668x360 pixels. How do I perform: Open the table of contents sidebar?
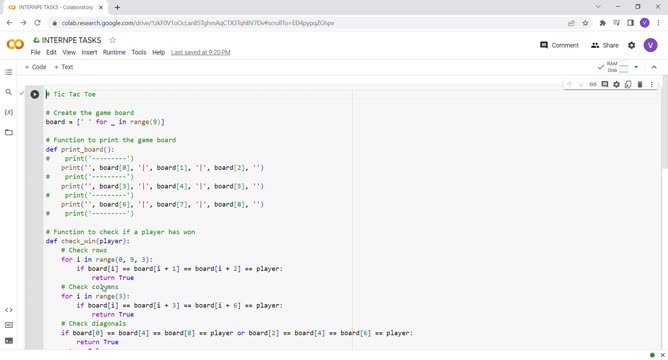9,72
